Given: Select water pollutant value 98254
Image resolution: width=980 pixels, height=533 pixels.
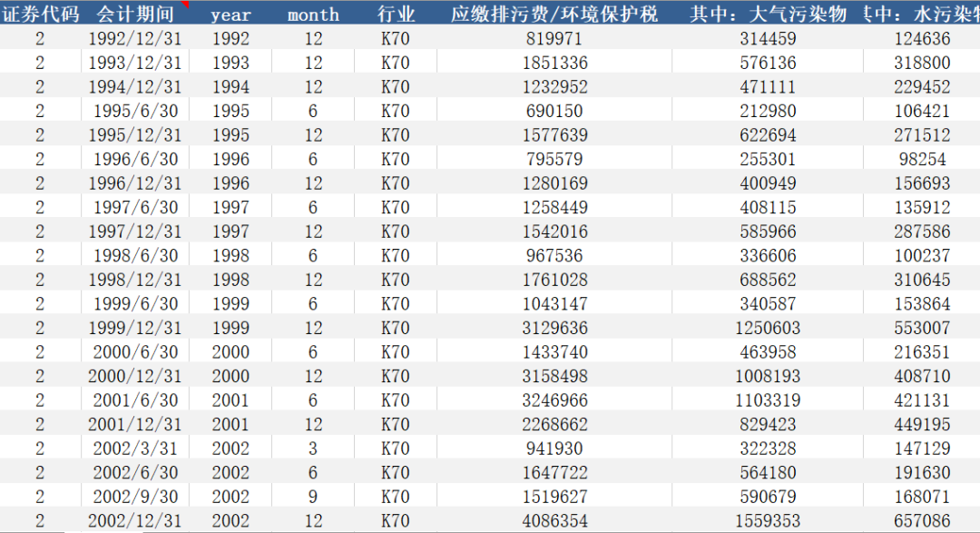Looking at the screenshot, I should pyautogui.click(x=922, y=160).
